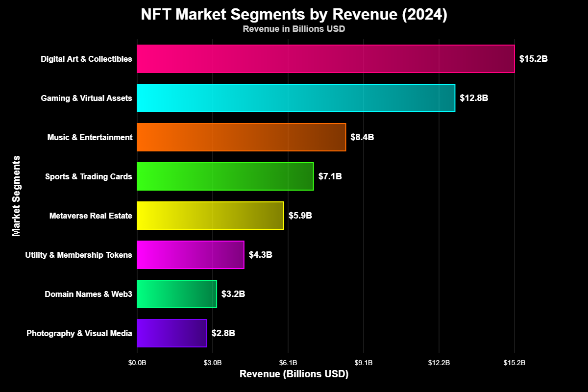The image size is (588, 392).
Task: Select the $7.1B value label
Action: point(329,176)
